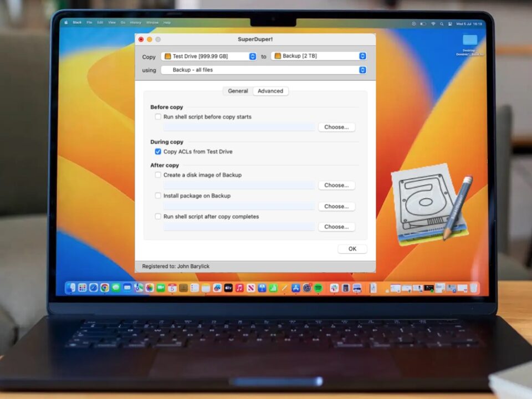Open the Apple TV app in dock
Viewport: 532px width, 399px height.
(228, 288)
